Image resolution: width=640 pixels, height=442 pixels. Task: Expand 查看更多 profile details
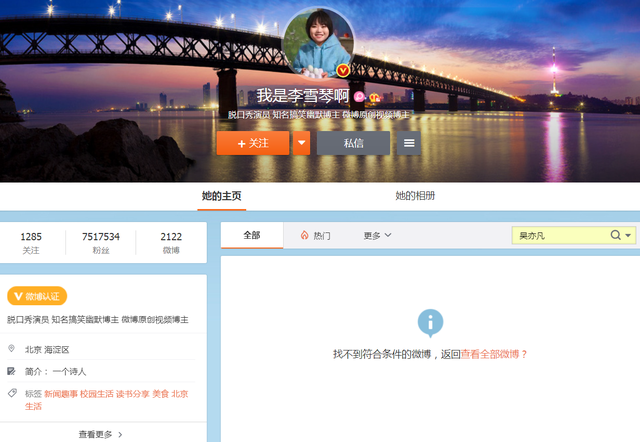100,435
